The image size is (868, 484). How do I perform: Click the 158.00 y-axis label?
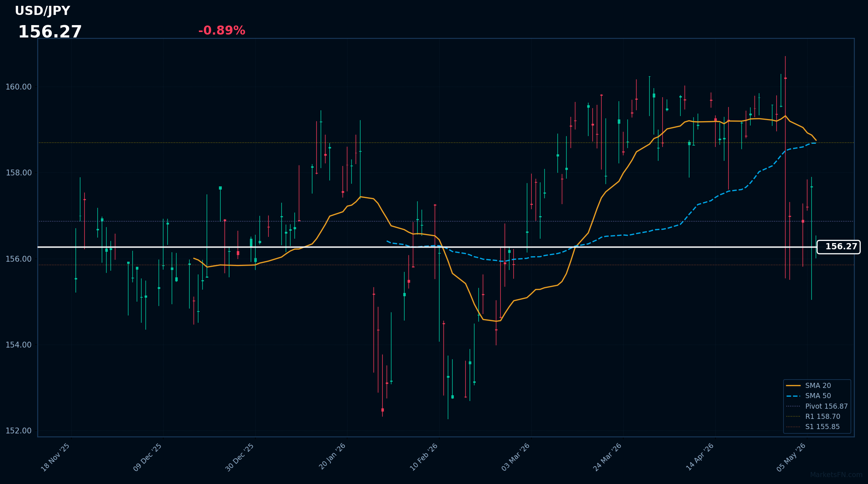click(x=19, y=172)
